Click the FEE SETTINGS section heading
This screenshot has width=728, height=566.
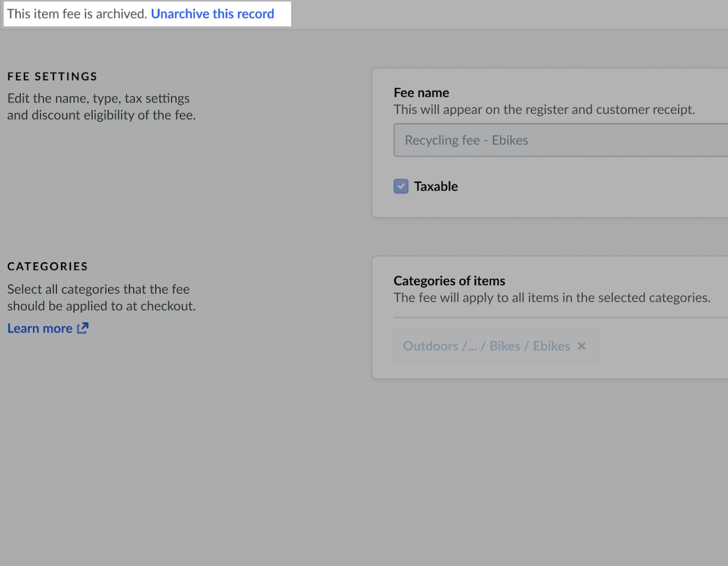point(52,76)
